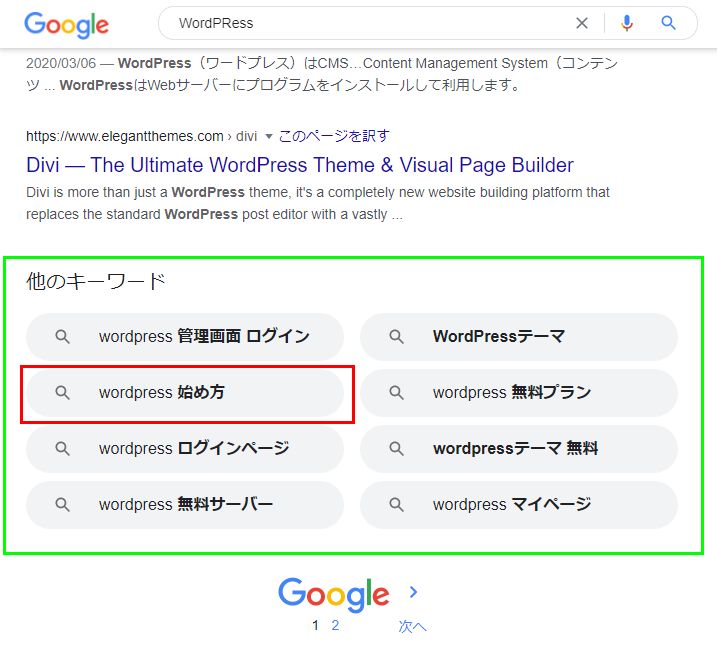Viewport: 717px width, 655px height.
Task: Clear the search box with the X icon
Action: point(582,23)
